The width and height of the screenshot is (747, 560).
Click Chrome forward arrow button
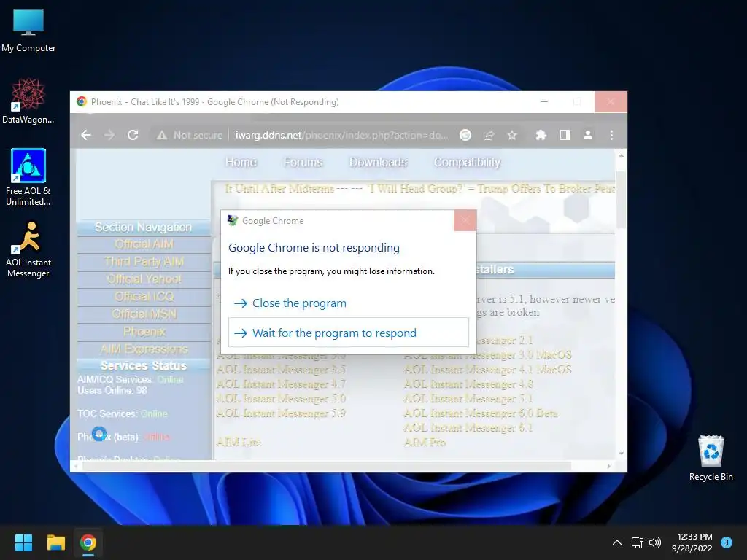(109, 135)
